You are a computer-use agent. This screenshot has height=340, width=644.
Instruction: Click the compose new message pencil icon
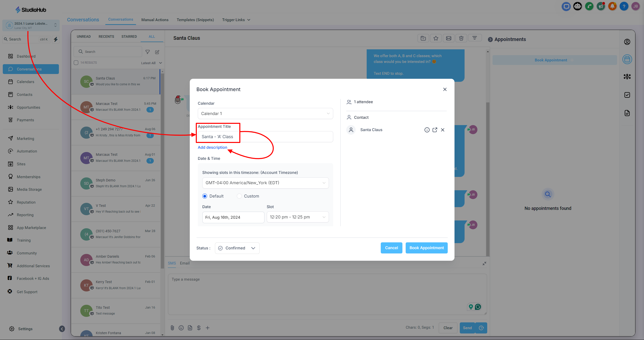[x=157, y=52]
